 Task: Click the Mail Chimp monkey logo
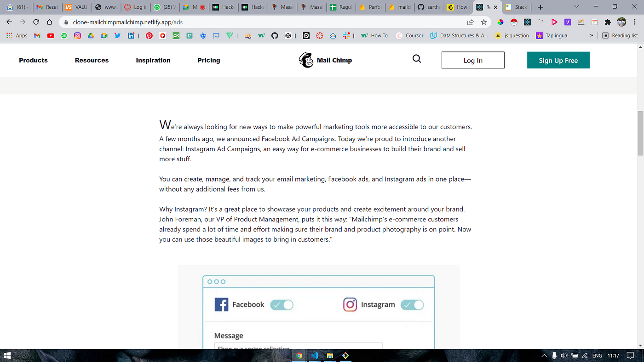click(306, 60)
